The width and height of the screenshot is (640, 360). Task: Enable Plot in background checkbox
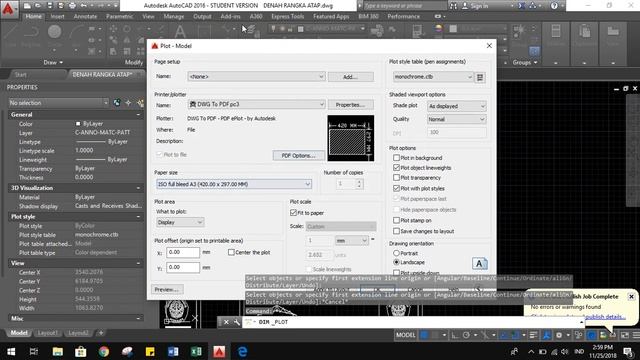(396, 158)
